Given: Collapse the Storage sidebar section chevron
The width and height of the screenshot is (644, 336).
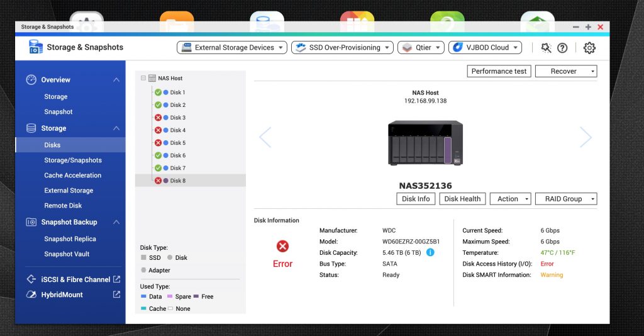Looking at the screenshot, I should 116,128.
